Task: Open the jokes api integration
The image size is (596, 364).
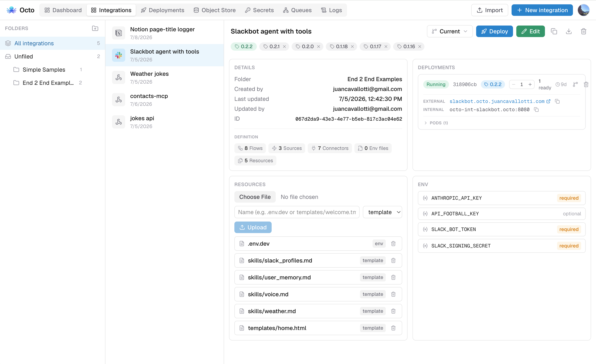Action: (x=165, y=122)
